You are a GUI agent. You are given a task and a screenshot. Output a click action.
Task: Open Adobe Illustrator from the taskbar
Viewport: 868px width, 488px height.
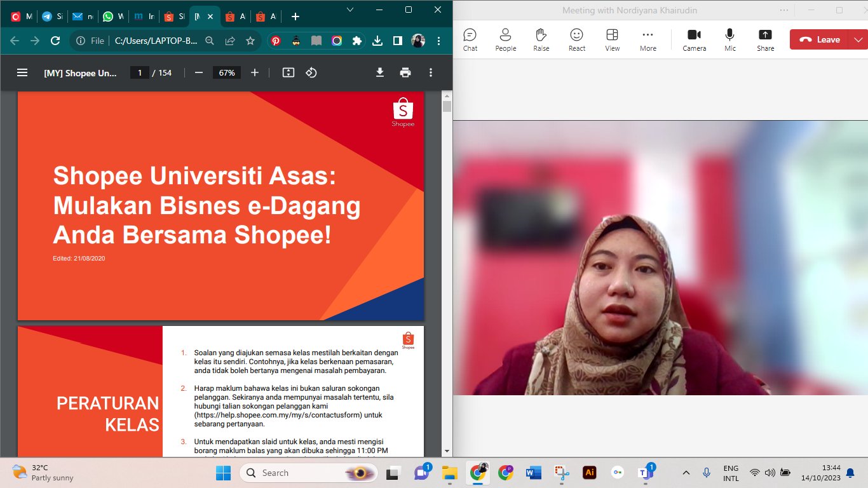pyautogui.click(x=589, y=473)
